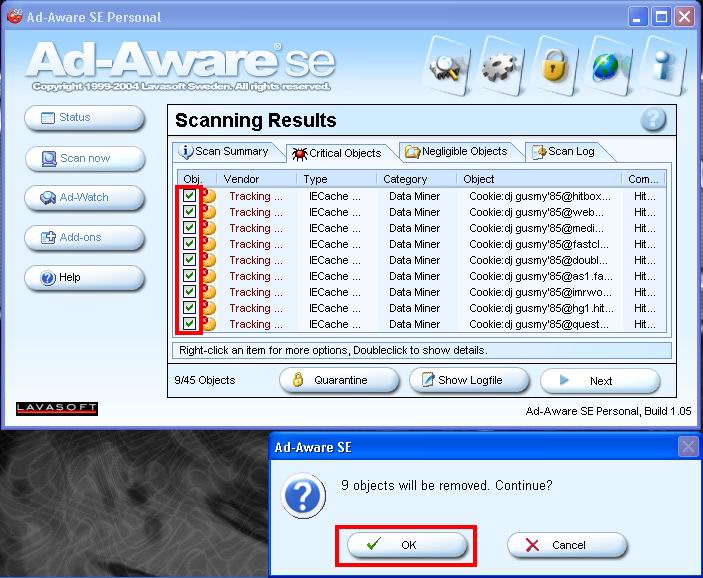This screenshot has width=703, height=578.
Task: Uncheck the hitbox cookie checkbox
Action: (189, 196)
